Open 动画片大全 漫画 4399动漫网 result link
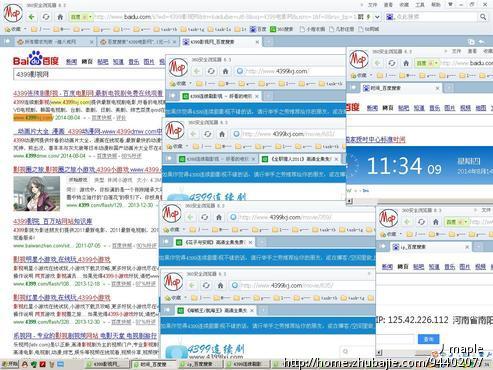 tap(88, 131)
